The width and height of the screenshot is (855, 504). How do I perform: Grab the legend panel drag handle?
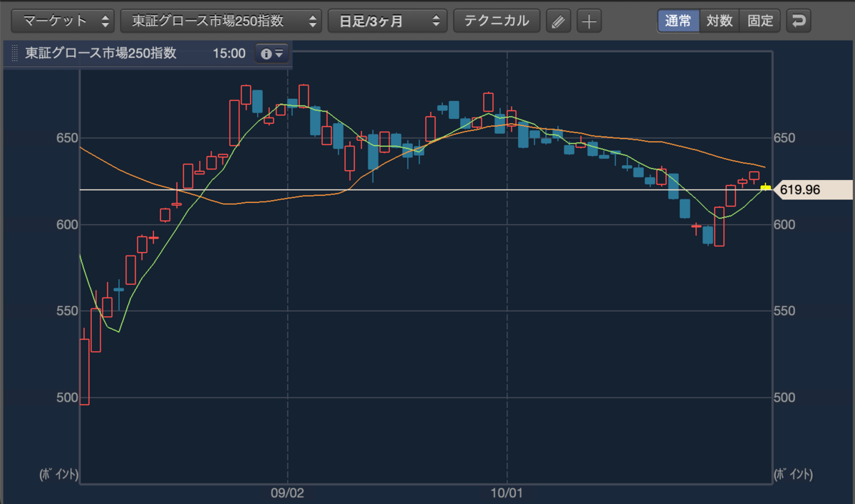pyautogui.click(x=14, y=53)
